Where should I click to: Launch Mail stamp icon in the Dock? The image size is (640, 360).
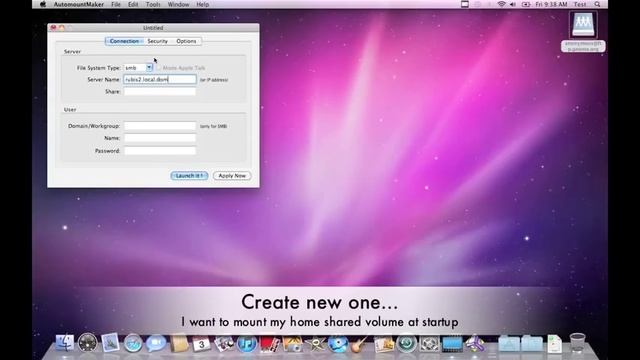click(x=110, y=343)
